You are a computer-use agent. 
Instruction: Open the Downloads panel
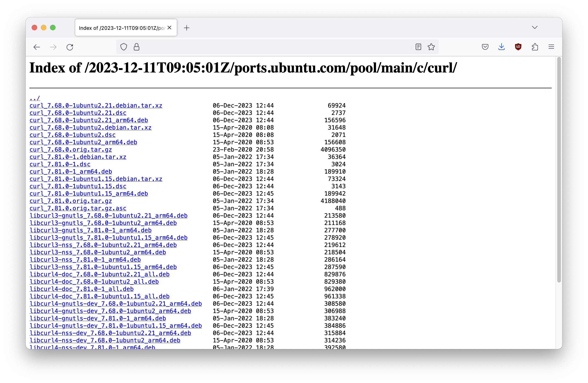(x=501, y=47)
